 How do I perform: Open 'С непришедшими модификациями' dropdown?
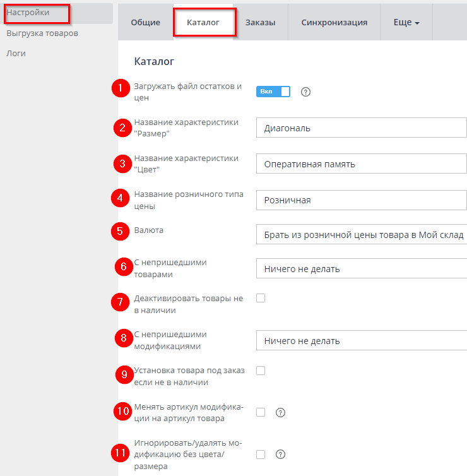361,341
